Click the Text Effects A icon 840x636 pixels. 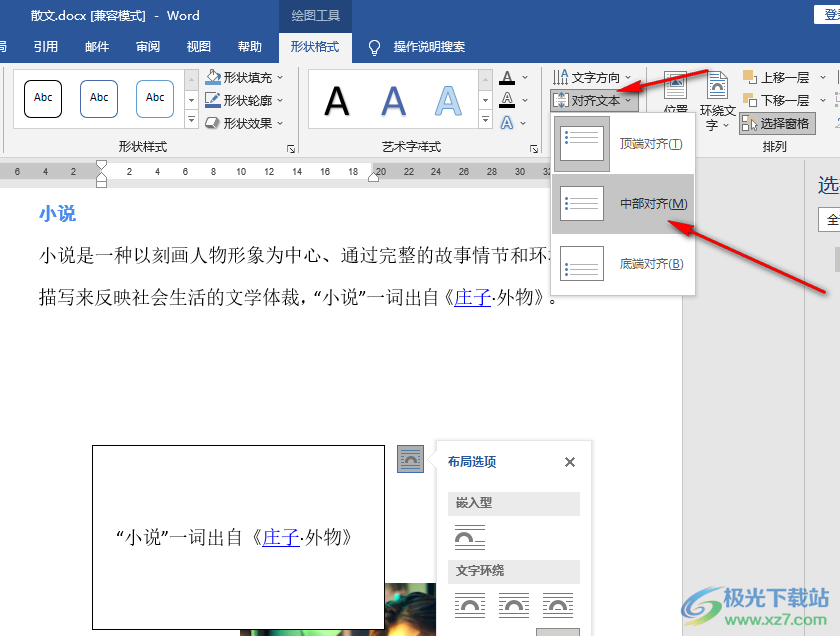click(507, 123)
